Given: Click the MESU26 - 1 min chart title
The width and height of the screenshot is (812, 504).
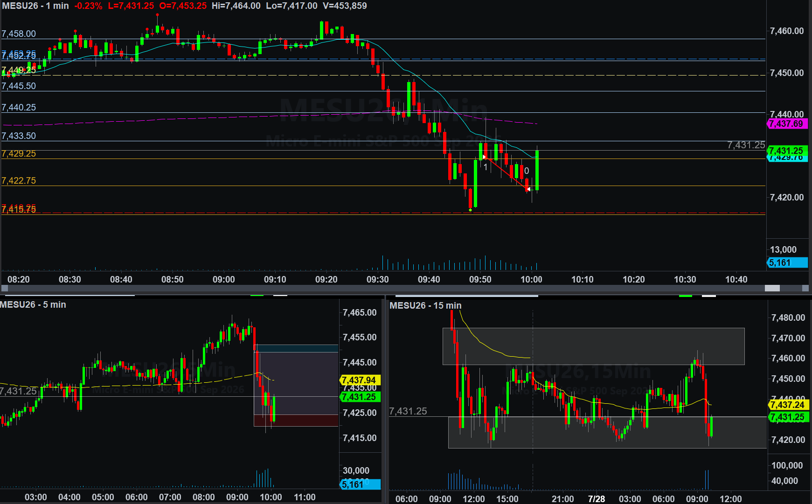Looking at the screenshot, I should (35, 6).
